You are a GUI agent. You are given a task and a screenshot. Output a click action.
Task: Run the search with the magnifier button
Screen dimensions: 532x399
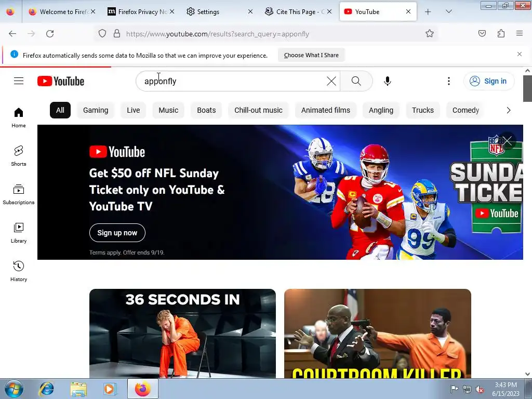click(356, 81)
